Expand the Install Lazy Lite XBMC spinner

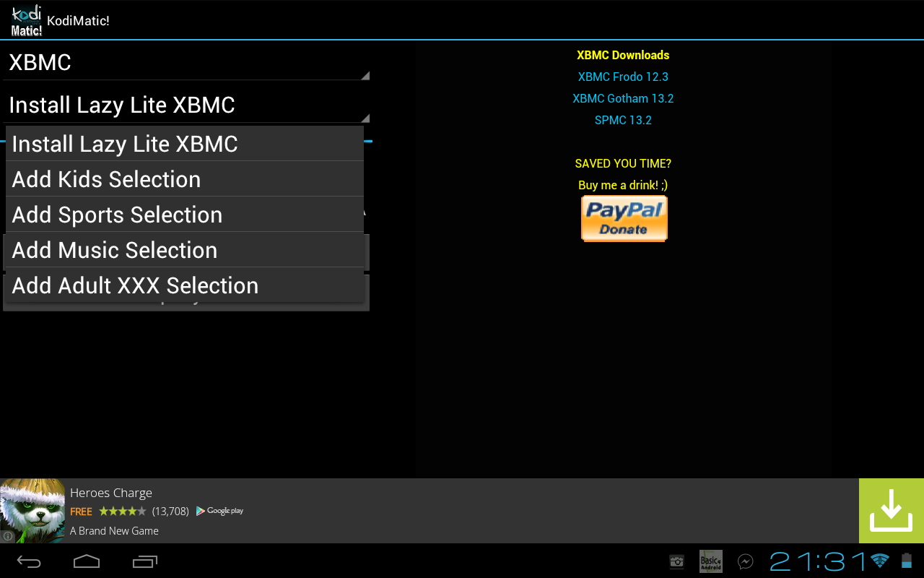[187, 105]
